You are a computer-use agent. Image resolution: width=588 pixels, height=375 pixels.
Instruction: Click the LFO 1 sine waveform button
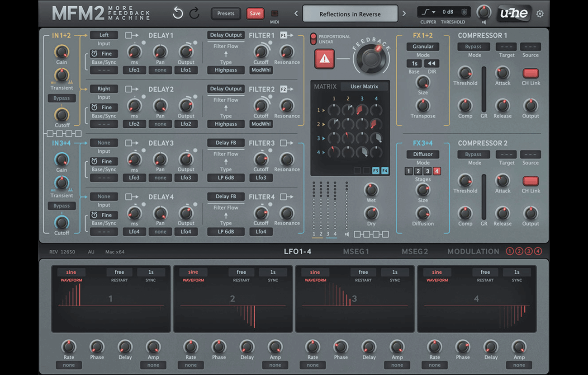click(71, 272)
